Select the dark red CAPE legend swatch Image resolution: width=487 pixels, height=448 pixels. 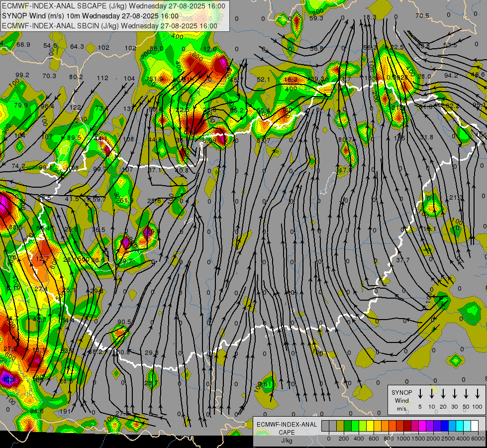coord(407,426)
